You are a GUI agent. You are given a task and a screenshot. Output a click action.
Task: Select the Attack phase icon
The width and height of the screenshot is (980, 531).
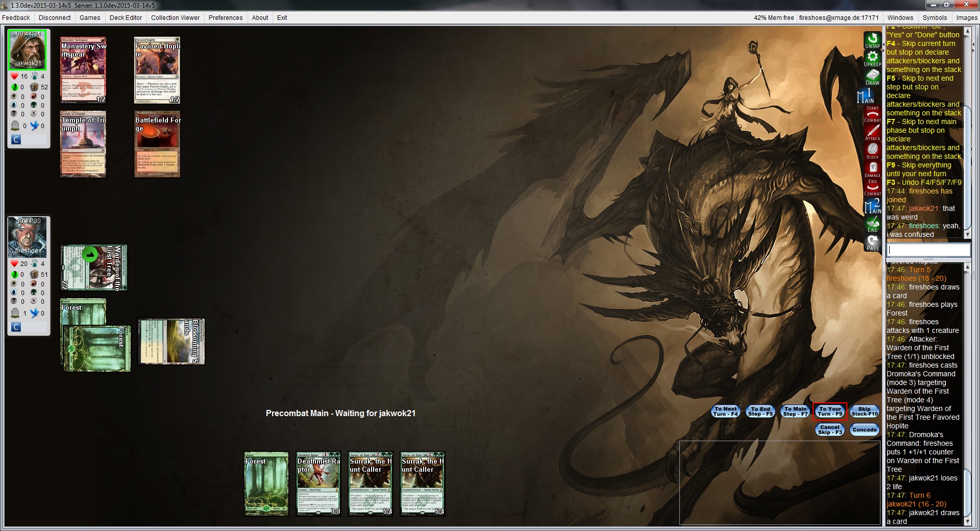click(872, 132)
